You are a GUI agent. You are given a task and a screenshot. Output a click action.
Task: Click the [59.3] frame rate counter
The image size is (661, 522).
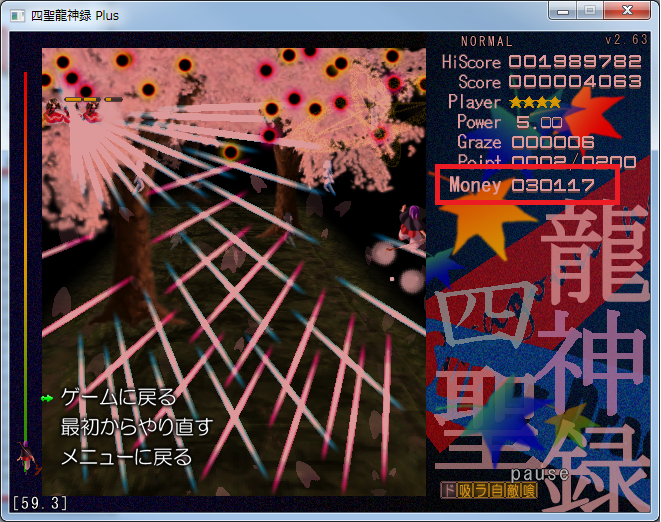pos(40,503)
